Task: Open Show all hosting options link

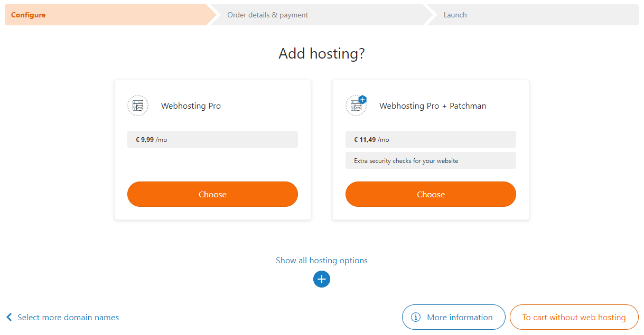Action: tap(322, 260)
